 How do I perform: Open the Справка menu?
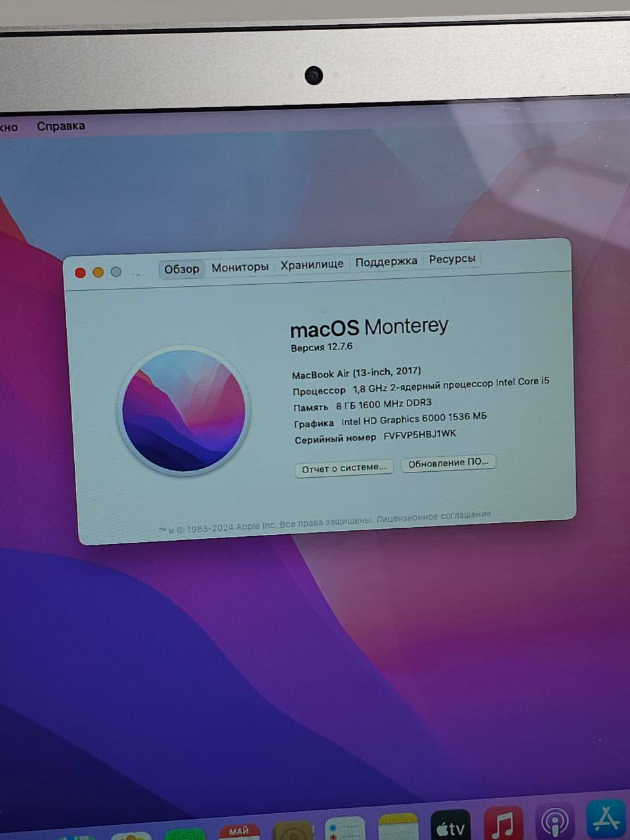(61, 126)
